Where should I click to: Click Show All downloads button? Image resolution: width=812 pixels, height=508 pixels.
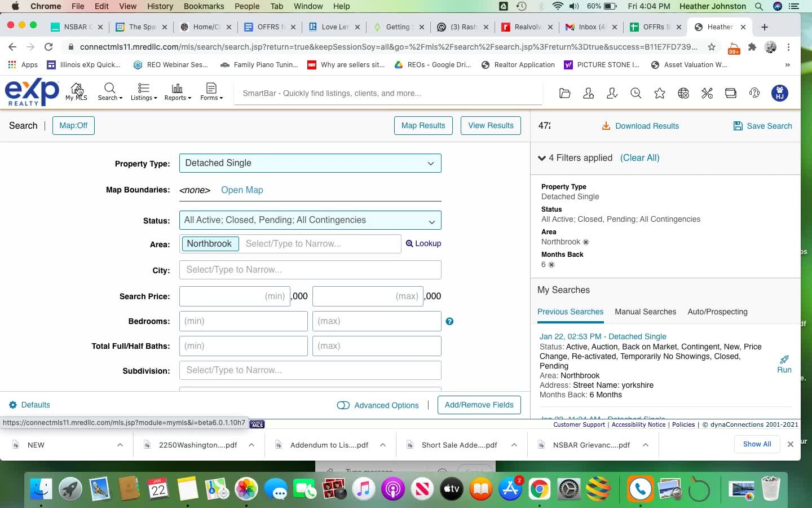(757, 444)
